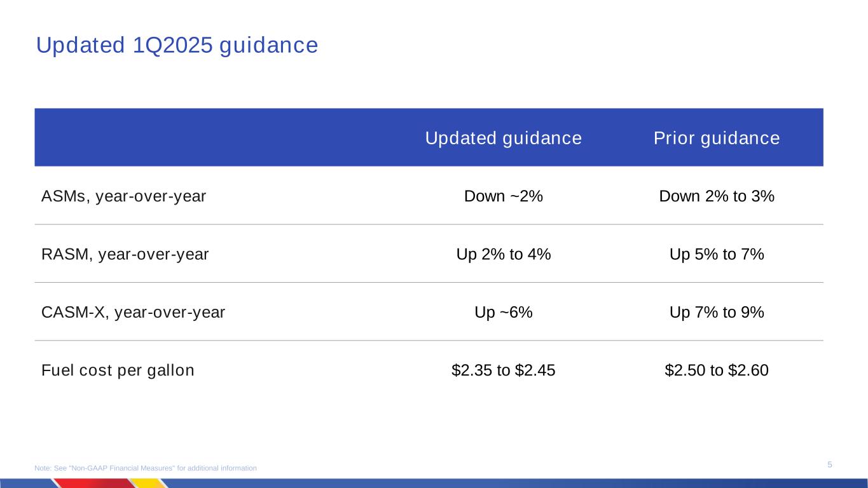Click the "$2.35 to $2.45" fuel cost cell
Viewport: 868px width, 488px height.
click(503, 370)
